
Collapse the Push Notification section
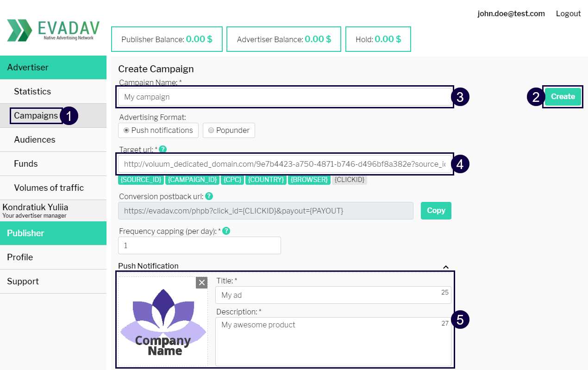tap(446, 267)
